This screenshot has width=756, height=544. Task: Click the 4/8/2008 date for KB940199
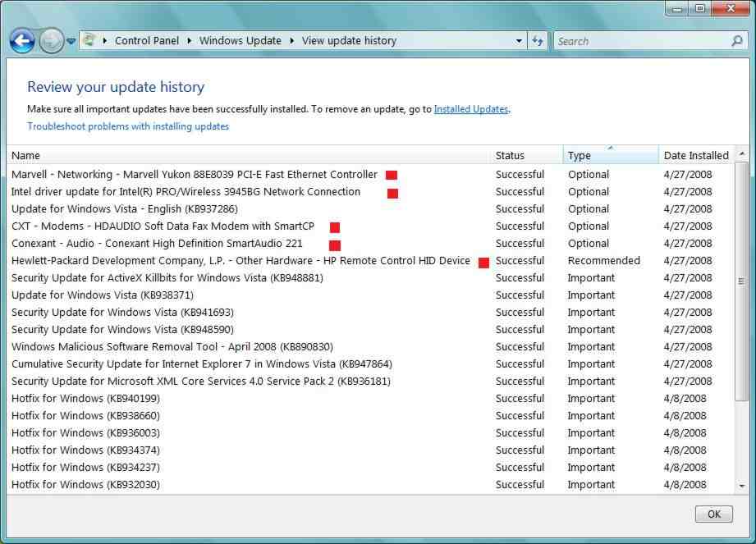coord(685,399)
